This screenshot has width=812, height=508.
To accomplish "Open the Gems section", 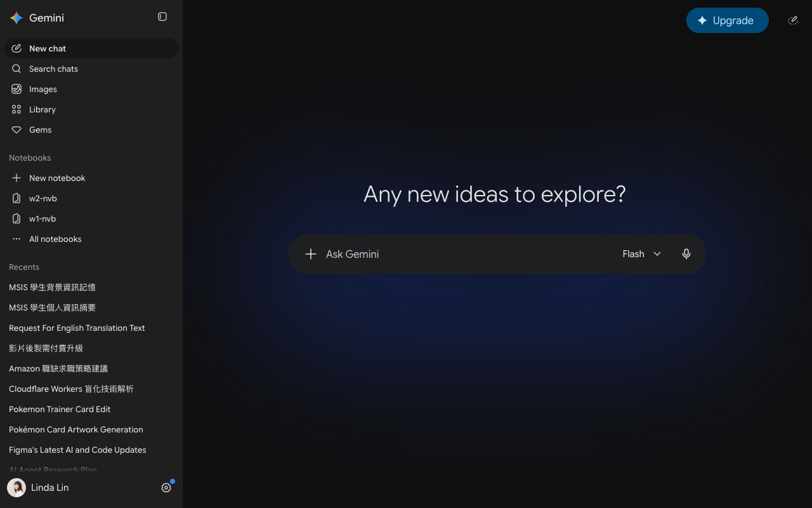I will tap(91, 130).
